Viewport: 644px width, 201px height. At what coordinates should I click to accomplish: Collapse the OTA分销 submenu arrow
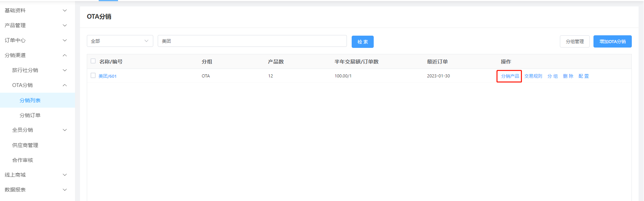click(65, 85)
